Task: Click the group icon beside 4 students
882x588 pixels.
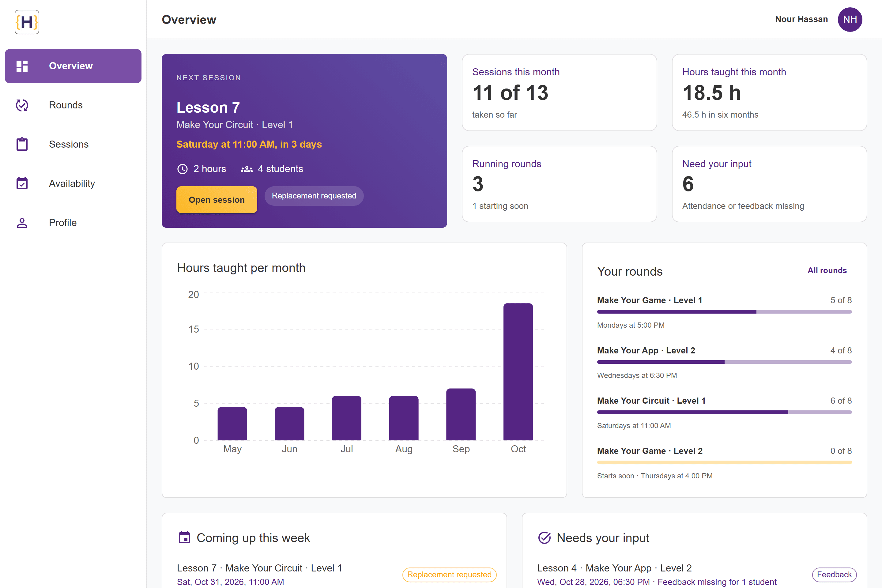Action: [246, 169]
